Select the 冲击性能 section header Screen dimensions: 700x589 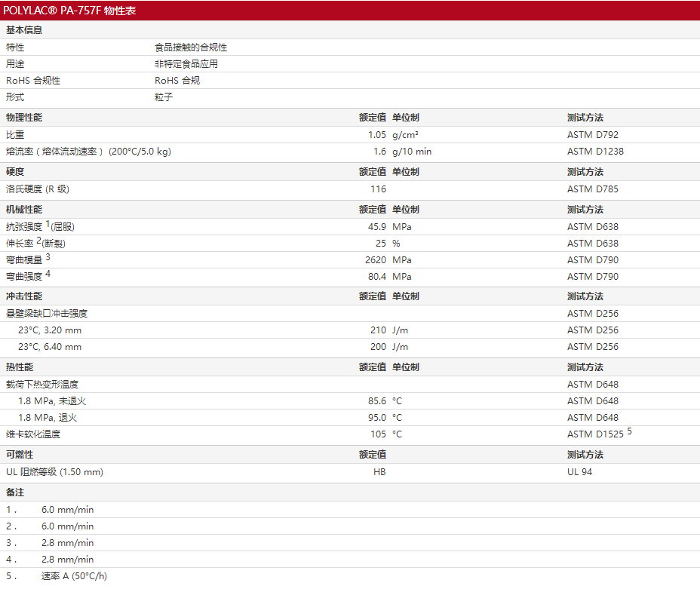click(24, 296)
